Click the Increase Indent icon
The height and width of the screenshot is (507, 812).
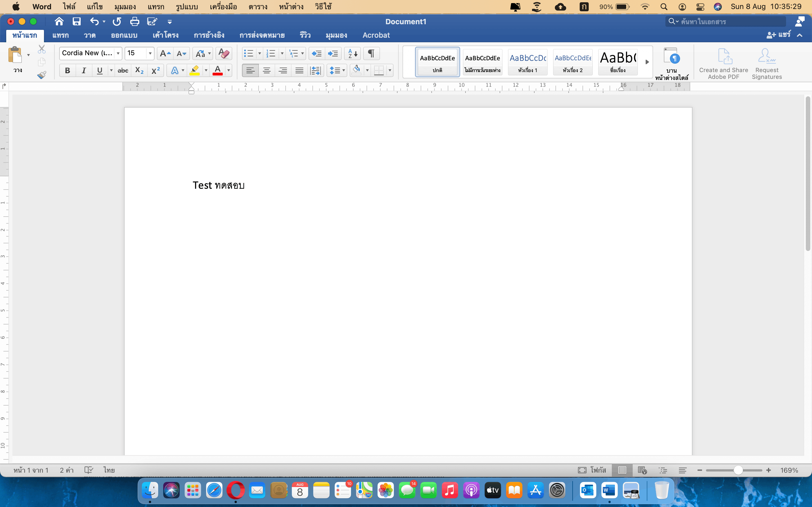tap(333, 53)
